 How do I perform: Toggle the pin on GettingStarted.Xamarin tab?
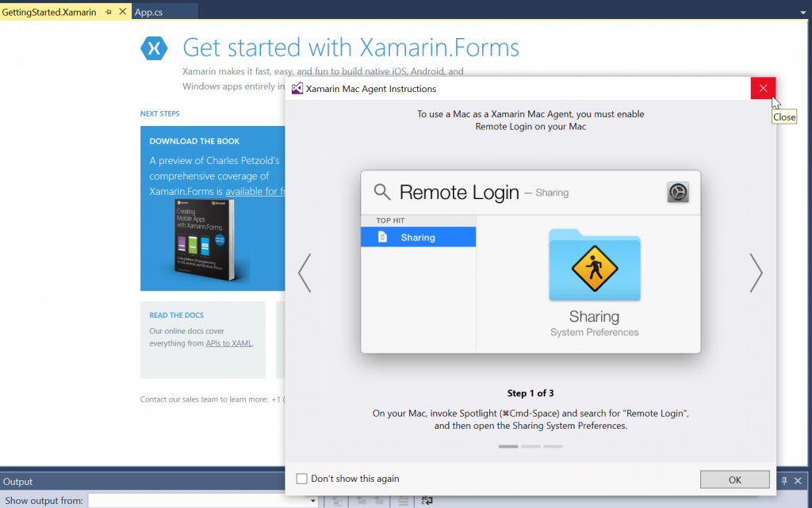click(108, 12)
